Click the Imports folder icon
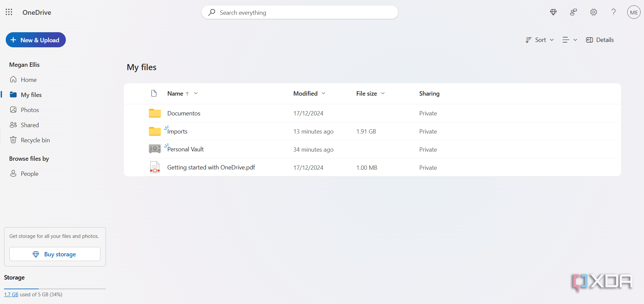 click(x=155, y=131)
